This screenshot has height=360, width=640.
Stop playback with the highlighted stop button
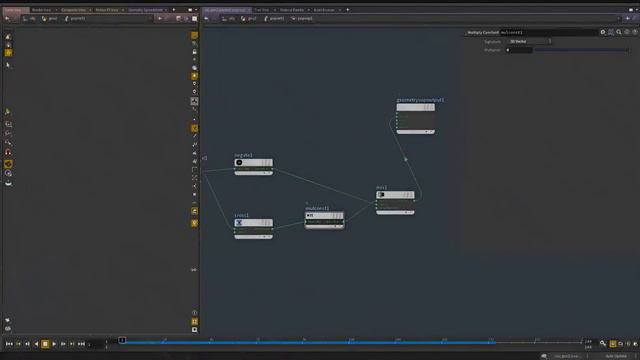(x=45, y=344)
